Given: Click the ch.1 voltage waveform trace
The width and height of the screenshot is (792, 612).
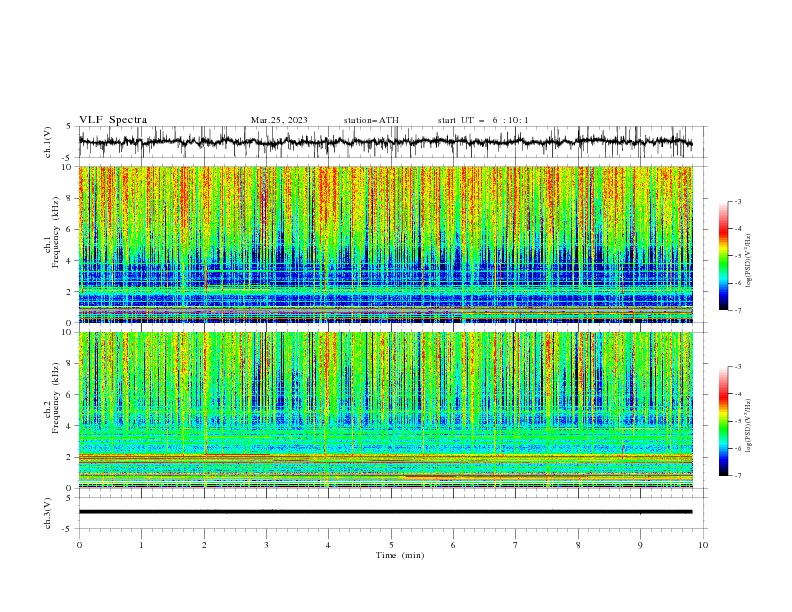Looking at the screenshot, I should point(385,142).
